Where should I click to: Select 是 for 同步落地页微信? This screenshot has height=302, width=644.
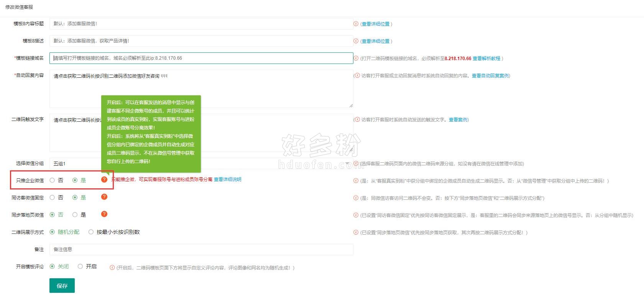[x=75, y=215]
